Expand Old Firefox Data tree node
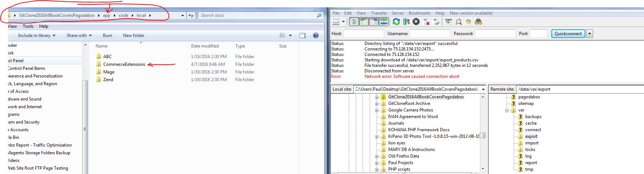Viewport: 644px width, 174px height. [x=377, y=156]
